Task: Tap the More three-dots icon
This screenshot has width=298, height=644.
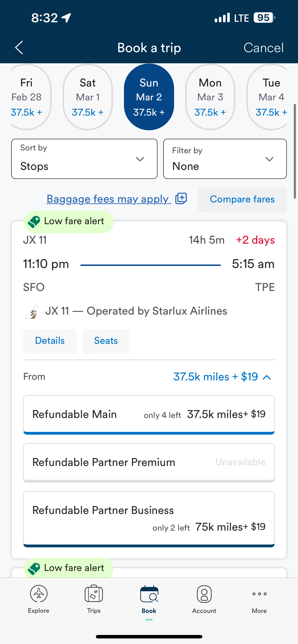Action: (259, 594)
